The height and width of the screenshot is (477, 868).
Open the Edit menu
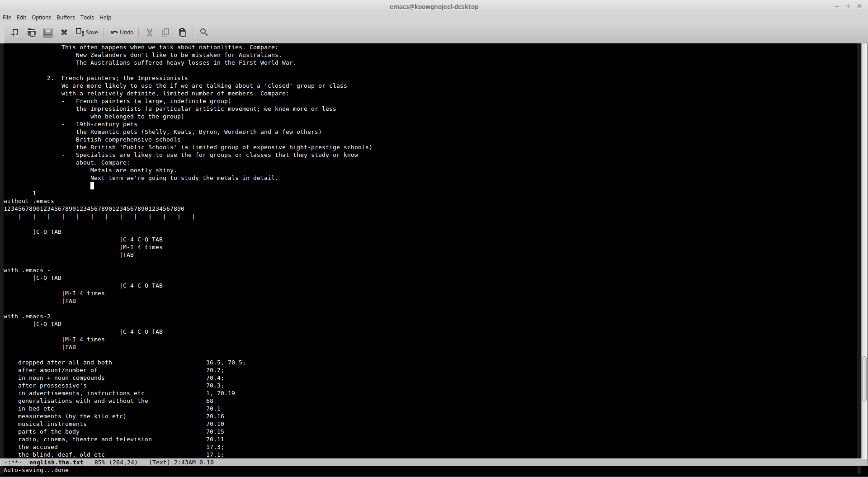pyautogui.click(x=22, y=17)
